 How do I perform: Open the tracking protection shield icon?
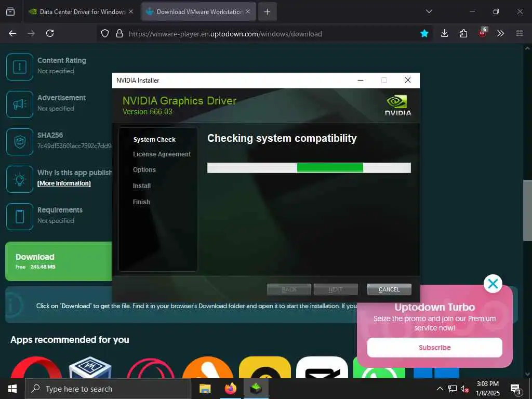105,33
